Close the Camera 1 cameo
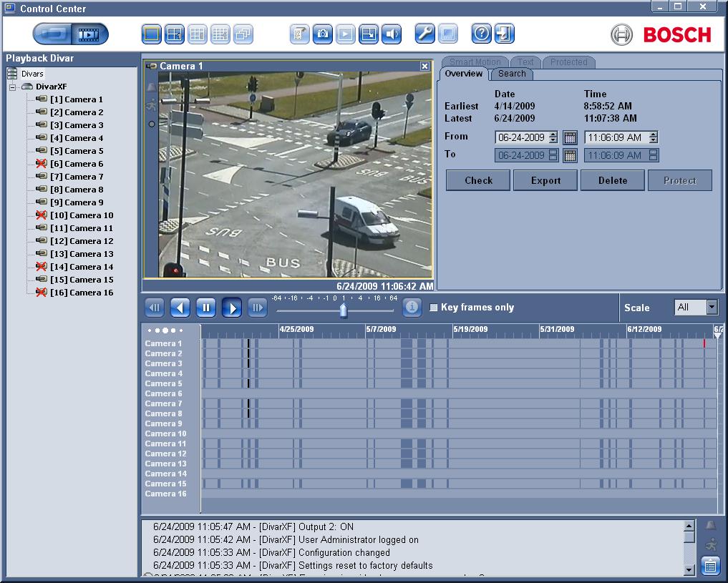 click(424, 67)
